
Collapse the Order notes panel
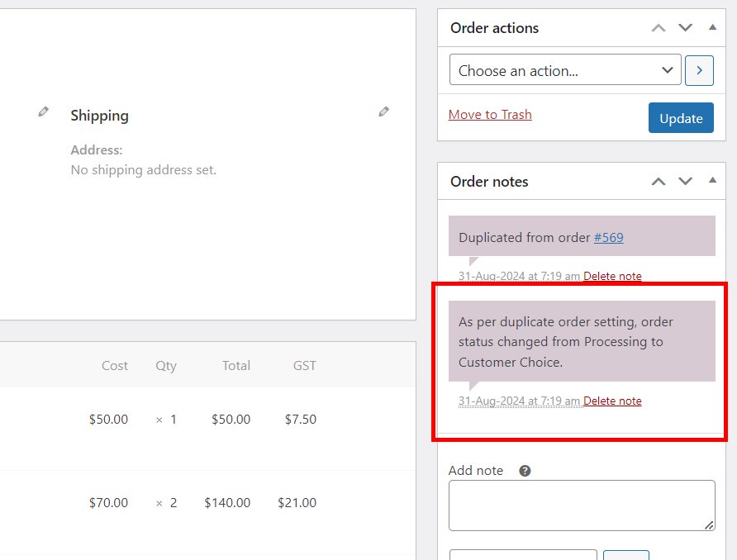[712, 180]
